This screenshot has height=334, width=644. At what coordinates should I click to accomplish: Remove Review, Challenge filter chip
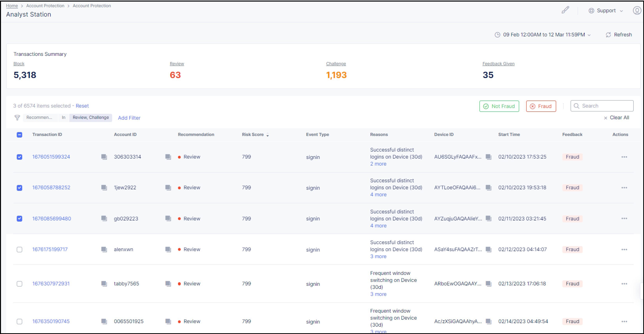pos(91,117)
